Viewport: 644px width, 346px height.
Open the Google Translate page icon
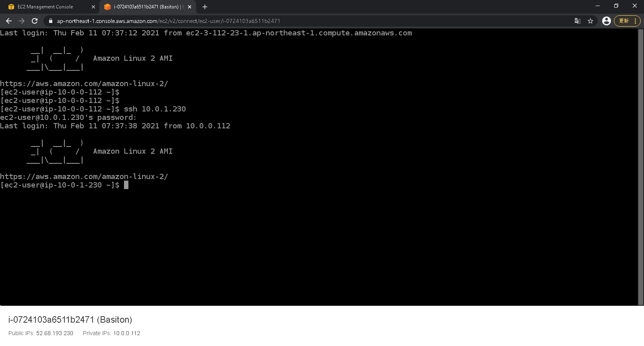[x=578, y=21]
